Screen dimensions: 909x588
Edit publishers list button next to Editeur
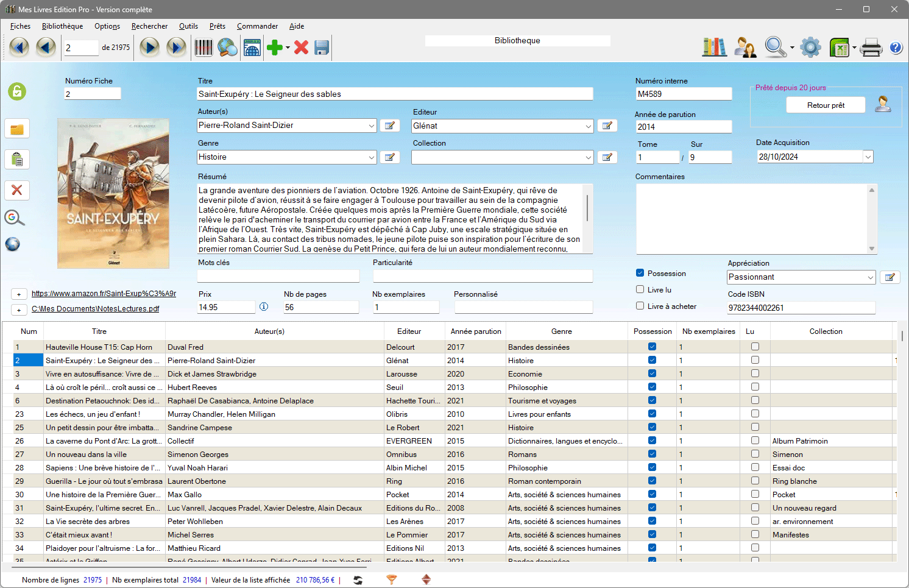click(x=607, y=126)
